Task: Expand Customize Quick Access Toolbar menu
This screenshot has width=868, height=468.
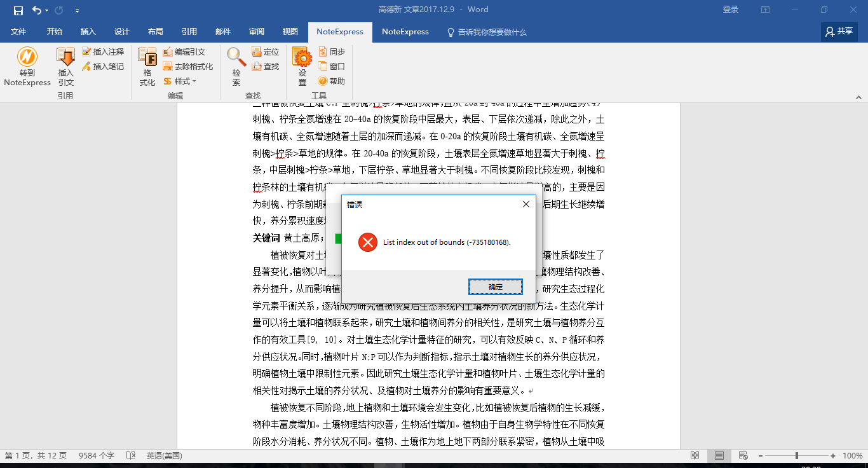Action: pos(77,10)
